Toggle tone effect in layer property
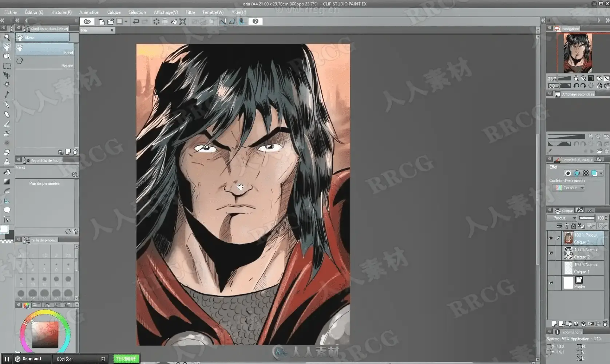 point(586,173)
